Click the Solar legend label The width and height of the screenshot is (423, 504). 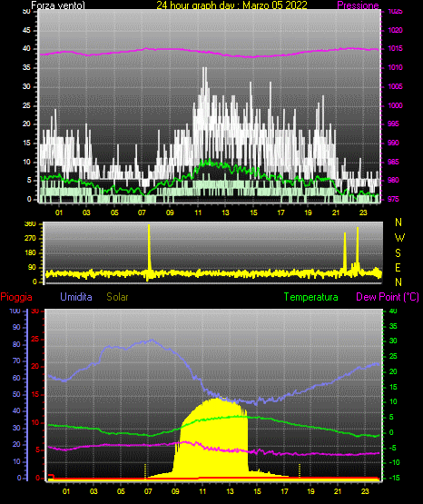click(x=117, y=297)
